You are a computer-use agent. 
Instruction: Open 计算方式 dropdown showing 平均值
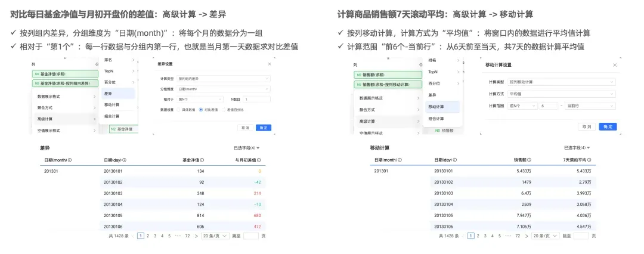click(x=562, y=94)
